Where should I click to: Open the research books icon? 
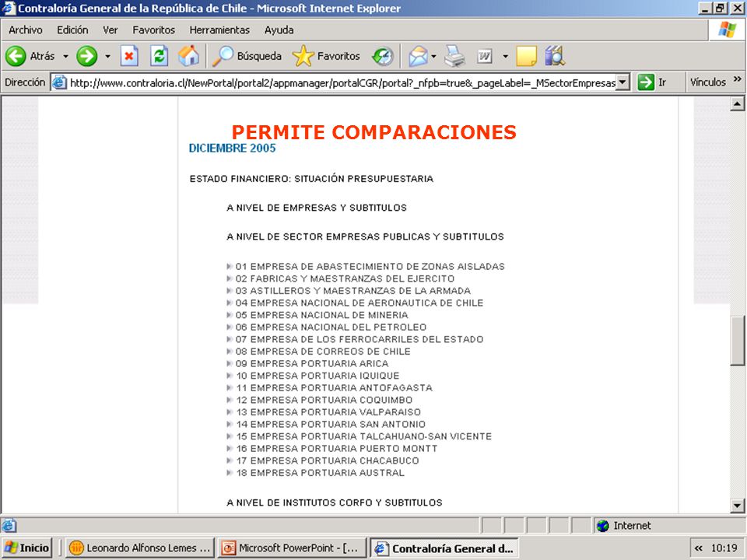point(555,56)
